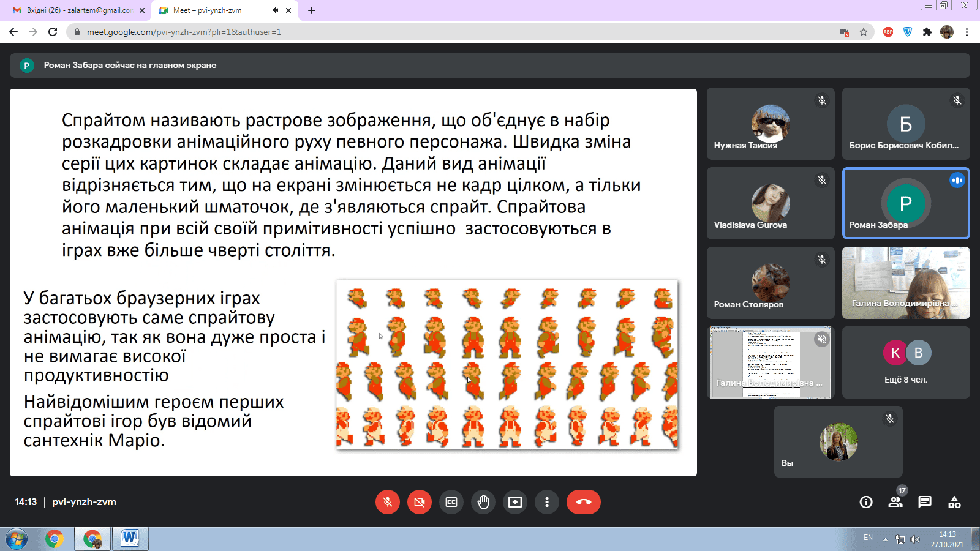This screenshot has width=980, height=551.
Task: Bookmark this page with the star icon
Action: pyautogui.click(x=864, y=32)
